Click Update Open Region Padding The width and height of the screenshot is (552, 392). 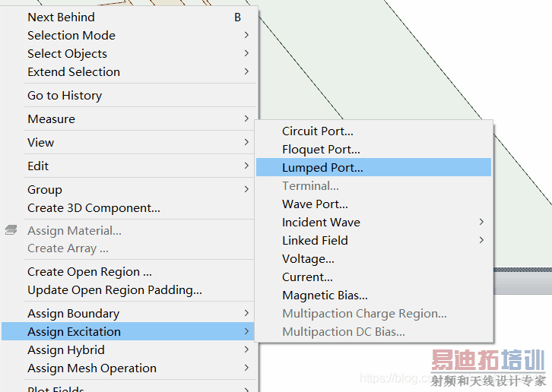[x=115, y=290]
